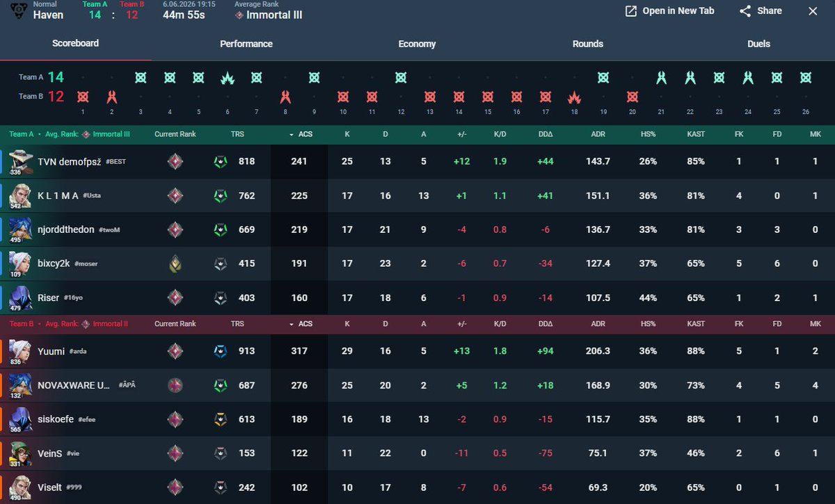Click Team A score 14 in timeline
This screenshot has width=835, height=504.
(x=56, y=77)
